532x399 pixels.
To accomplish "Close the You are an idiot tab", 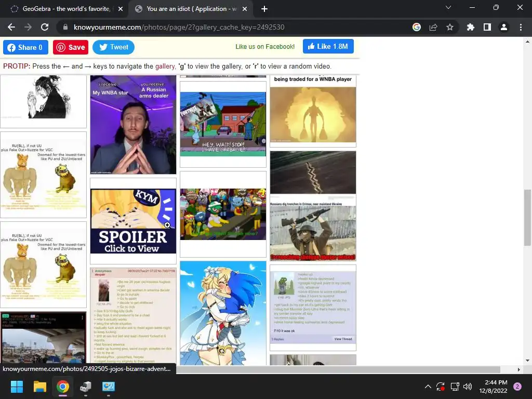I will [245, 9].
